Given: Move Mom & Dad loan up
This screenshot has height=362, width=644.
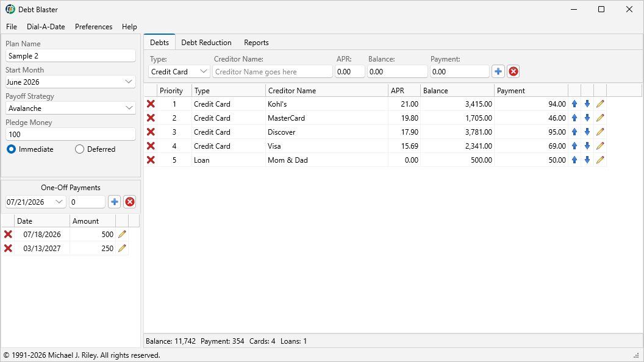Looking at the screenshot, I should 574,160.
